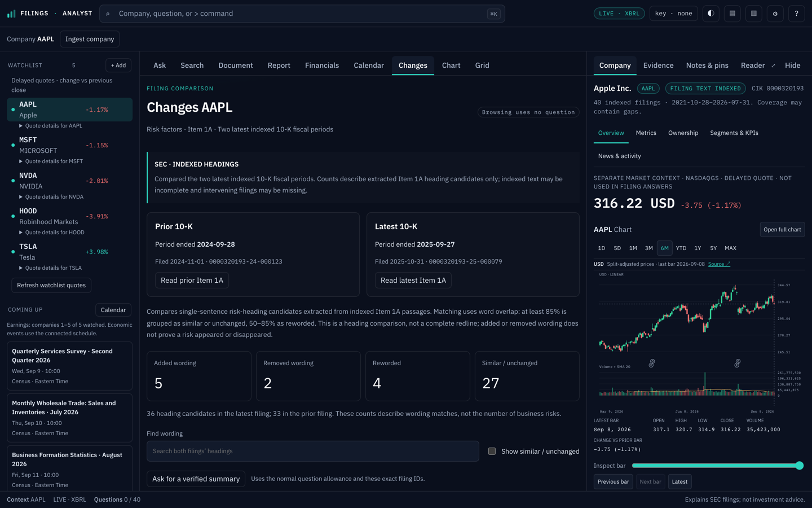Click the magnifier icon in the command bar
The width and height of the screenshot is (812, 508).
tap(108, 14)
